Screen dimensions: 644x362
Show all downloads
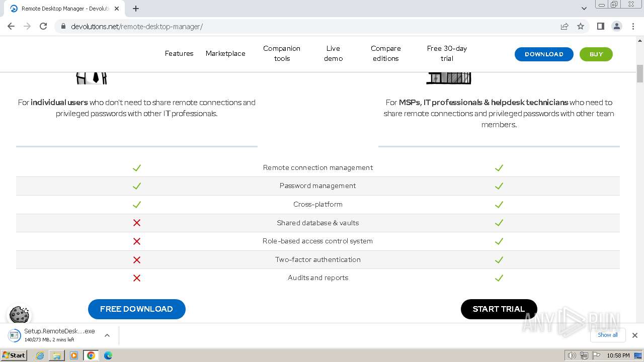607,335
